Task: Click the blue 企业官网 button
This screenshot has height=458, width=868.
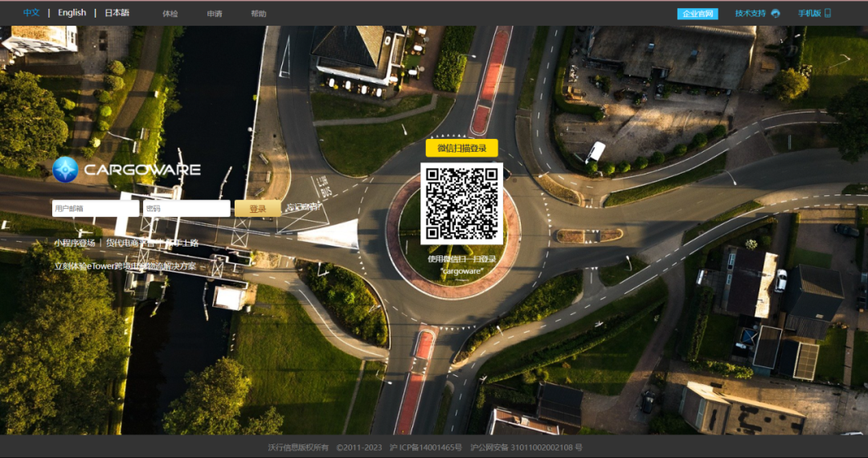Action: (698, 14)
